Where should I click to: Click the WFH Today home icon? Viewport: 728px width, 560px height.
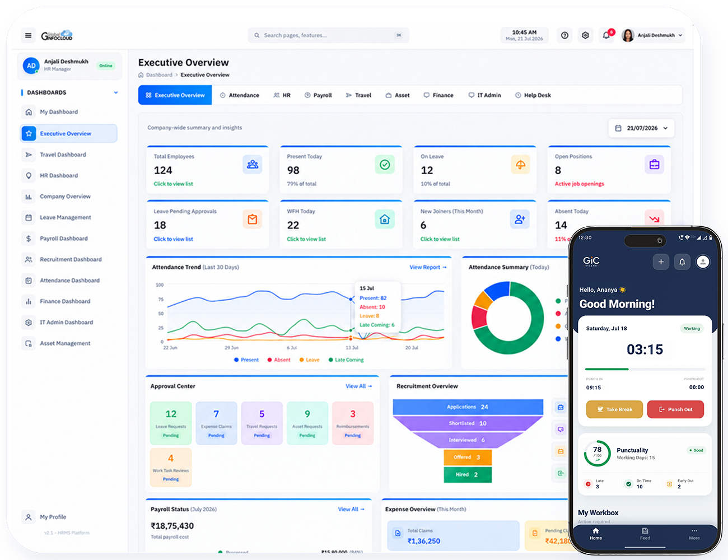pyautogui.click(x=385, y=220)
